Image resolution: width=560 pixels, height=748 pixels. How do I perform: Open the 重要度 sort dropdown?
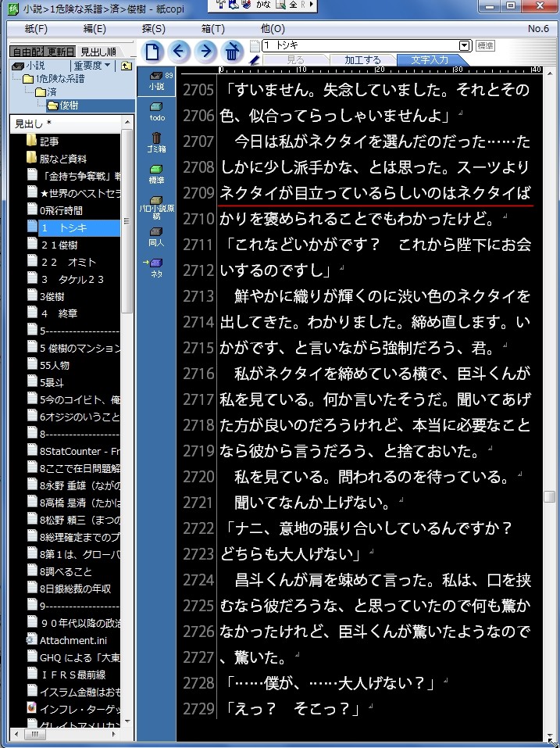click(92, 66)
